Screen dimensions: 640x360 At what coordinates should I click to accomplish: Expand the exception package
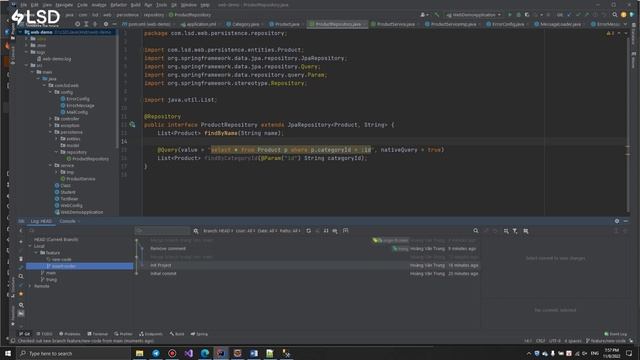pos(51,125)
